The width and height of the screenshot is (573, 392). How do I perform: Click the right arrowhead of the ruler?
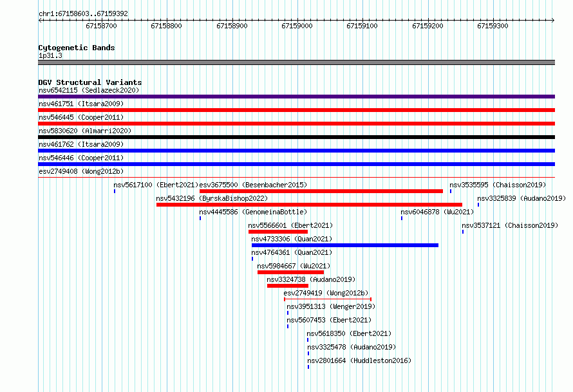[x=553, y=20]
